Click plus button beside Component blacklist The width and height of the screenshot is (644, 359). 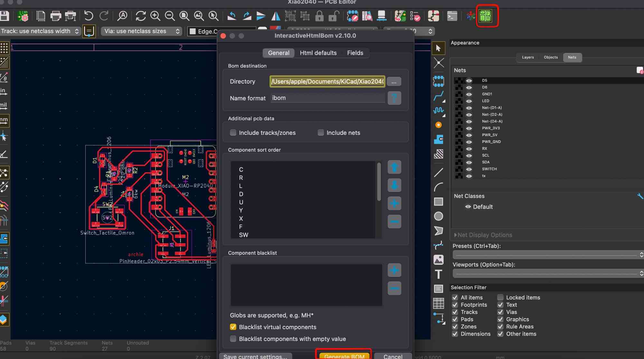(x=394, y=270)
